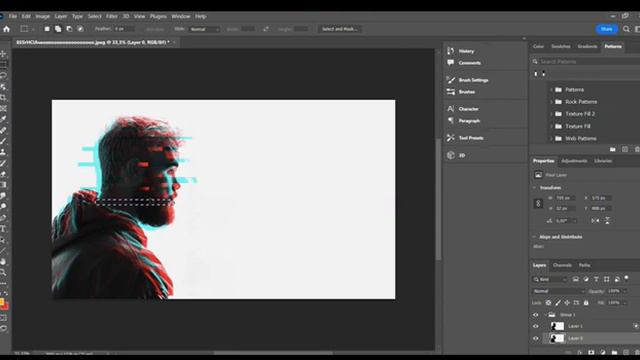
Task: Toggle shape layer filter in Layers
Action: [607, 279]
